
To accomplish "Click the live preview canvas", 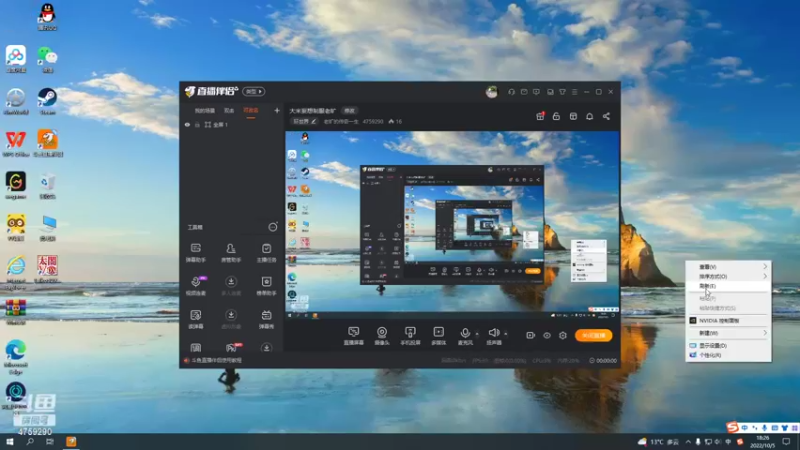I will (452, 225).
